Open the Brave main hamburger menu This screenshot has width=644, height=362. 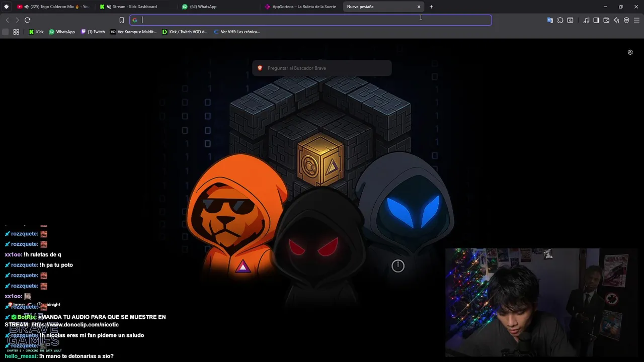point(636,20)
